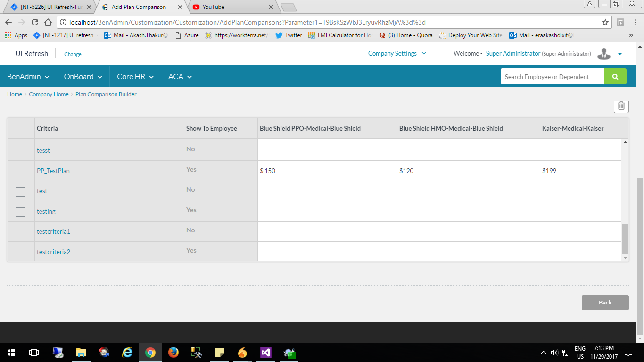This screenshot has height=362, width=644.
Task: Tick the testcriteria1 row checkbox
Action: (20, 232)
